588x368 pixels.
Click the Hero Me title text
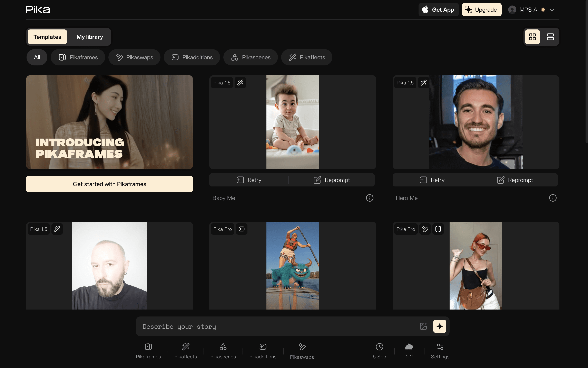point(407,198)
